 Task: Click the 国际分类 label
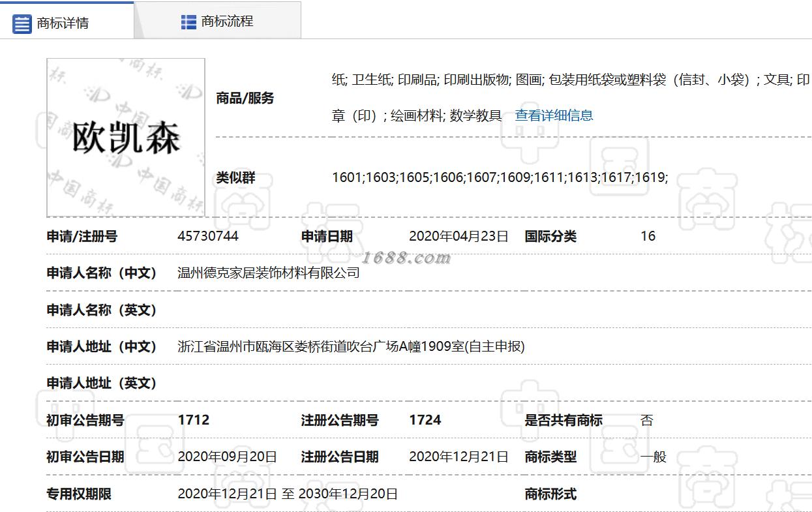pos(551,236)
